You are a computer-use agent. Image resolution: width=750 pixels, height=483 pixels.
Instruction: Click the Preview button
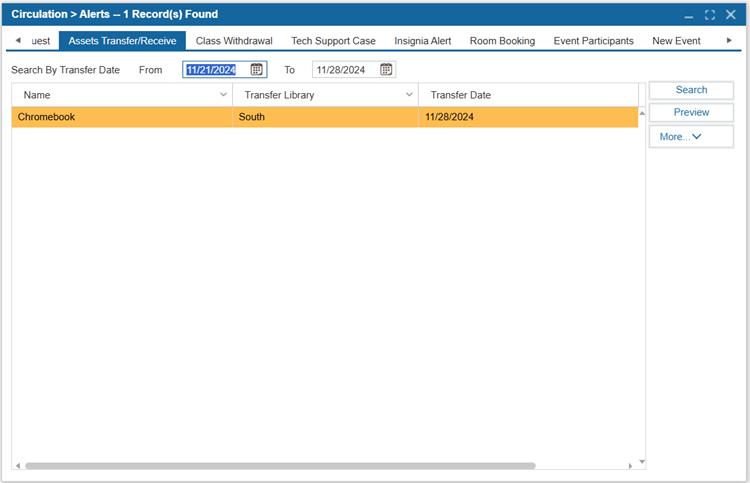click(x=691, y=112)
